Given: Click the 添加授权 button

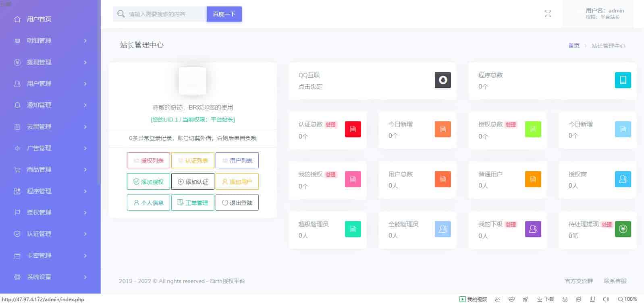Looking at the screenshot, I should click(x=148, y=182).
